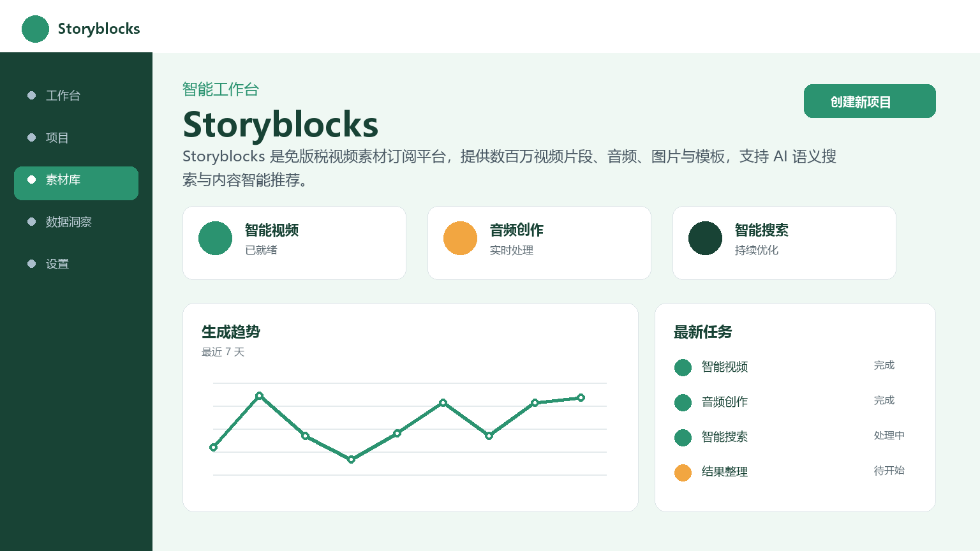Click the Storyblocks brand name in header
This screenshot has height=551, width=980.
pyautogui.click(x=99, y=29)
